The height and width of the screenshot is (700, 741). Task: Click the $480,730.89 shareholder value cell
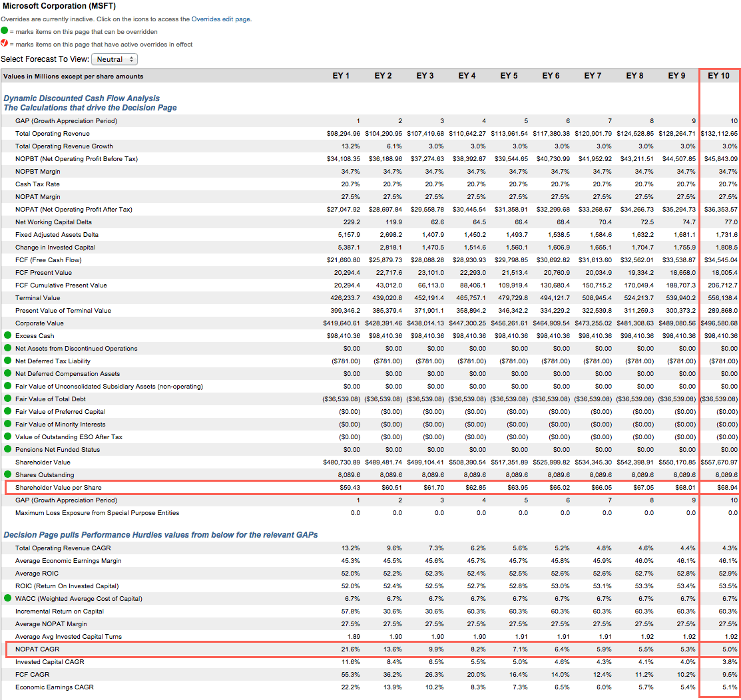pyautogui.click(x=341, y=462)
